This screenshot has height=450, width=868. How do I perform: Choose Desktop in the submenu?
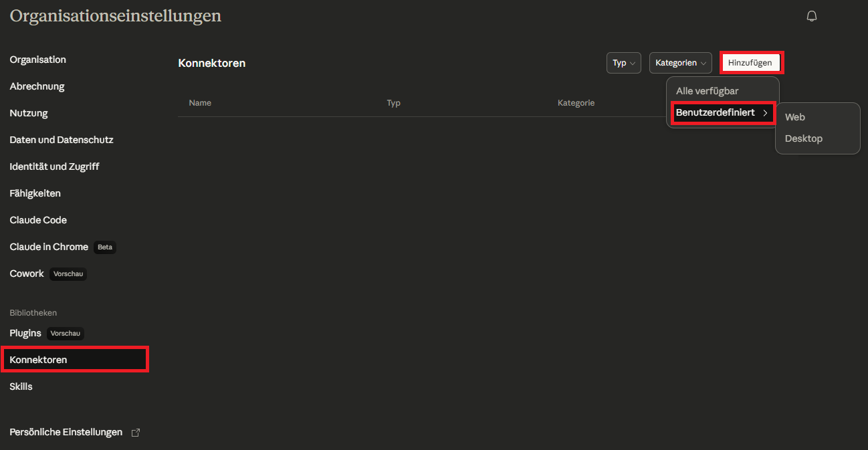click(803, 138)
